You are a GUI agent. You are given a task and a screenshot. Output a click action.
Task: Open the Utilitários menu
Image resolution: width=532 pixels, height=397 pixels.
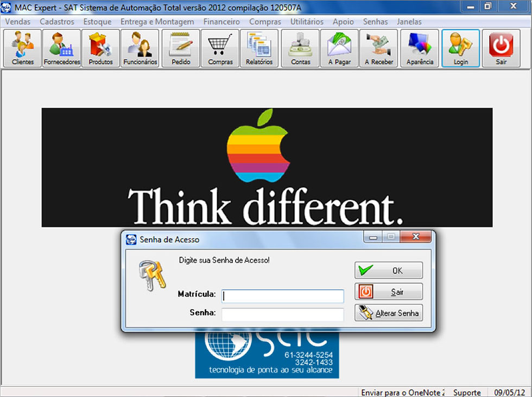pos(307,22)
